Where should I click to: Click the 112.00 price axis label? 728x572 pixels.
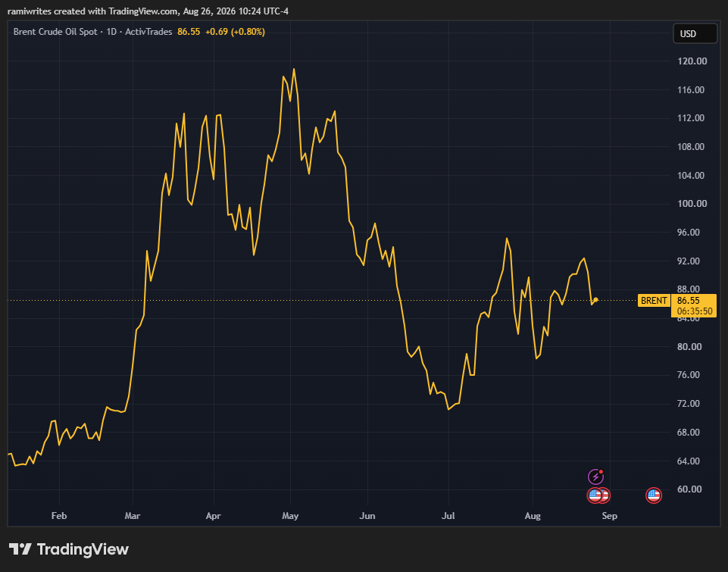click(x=692, y=118)
